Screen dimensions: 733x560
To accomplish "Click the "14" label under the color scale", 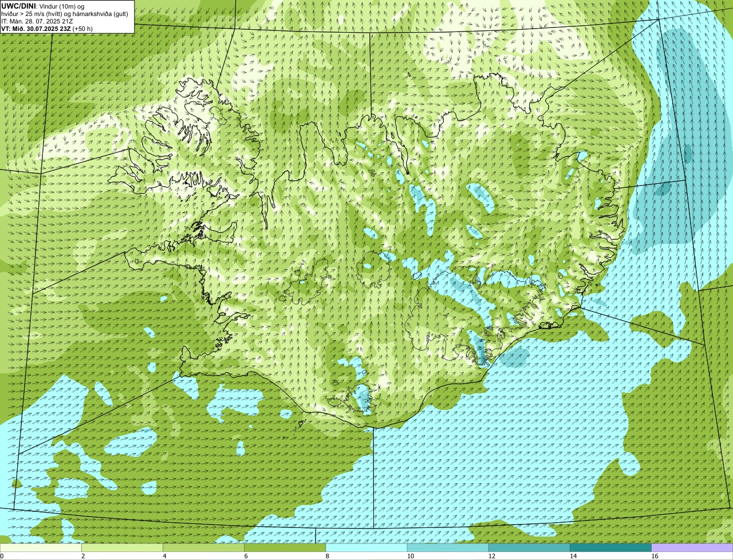I will 573,556.
